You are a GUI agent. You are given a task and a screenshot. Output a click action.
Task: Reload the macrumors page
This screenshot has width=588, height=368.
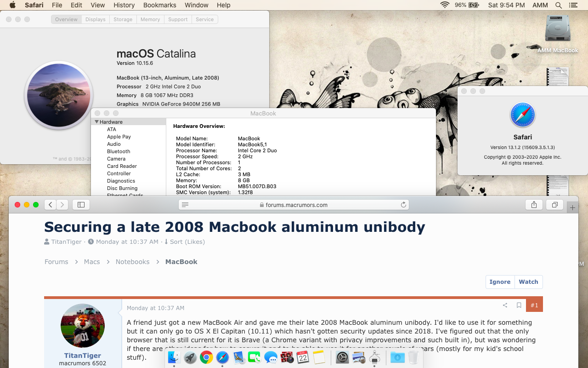pos(403,205)
